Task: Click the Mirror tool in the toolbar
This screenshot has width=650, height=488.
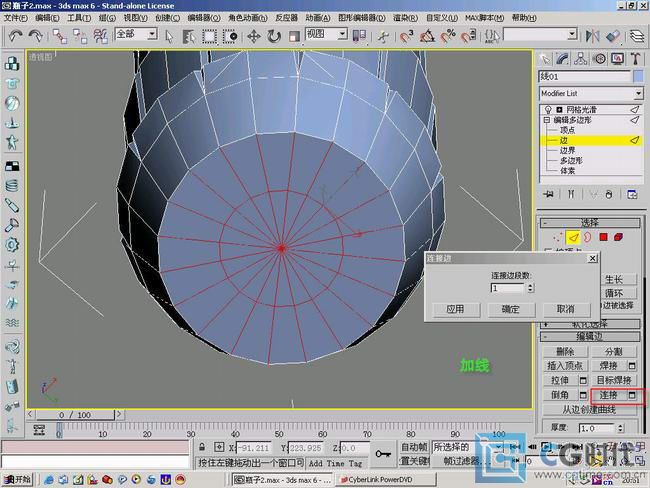Action: point(593,36)
